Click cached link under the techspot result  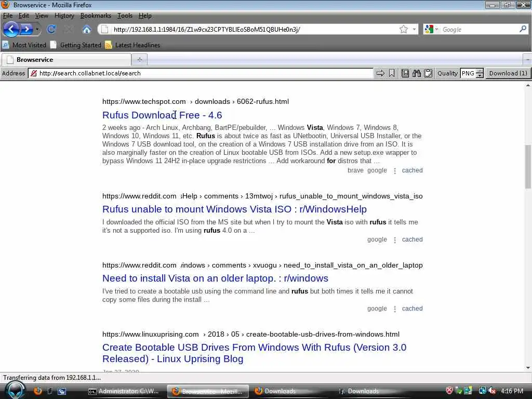[x=412, y=170]
